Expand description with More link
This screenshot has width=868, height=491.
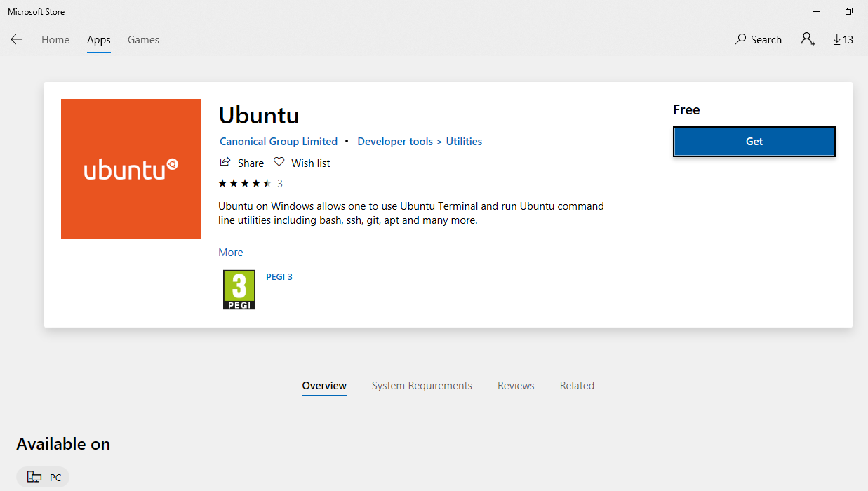tap(231, 253)
